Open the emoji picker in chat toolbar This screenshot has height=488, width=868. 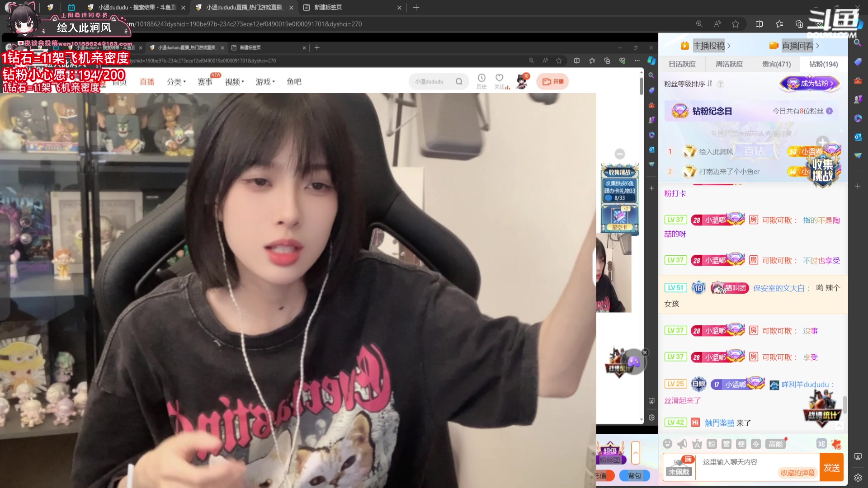point(668,444)
